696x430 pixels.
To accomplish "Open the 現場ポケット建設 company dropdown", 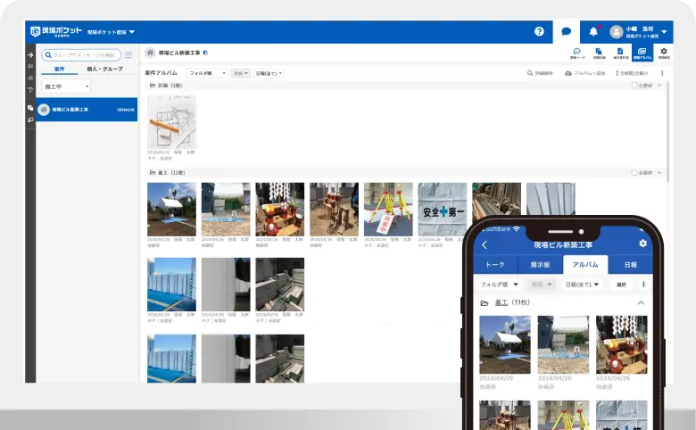I will coord(111,32).
